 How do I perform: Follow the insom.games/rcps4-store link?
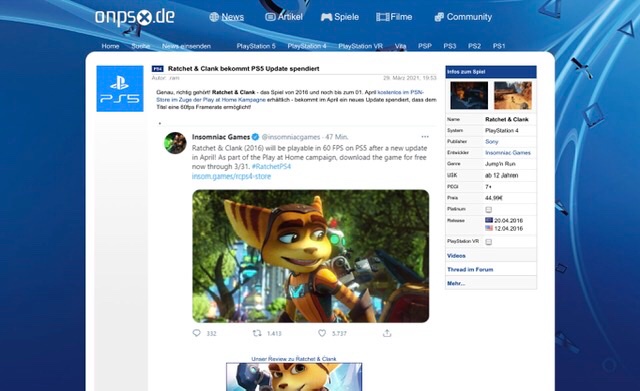231,176
